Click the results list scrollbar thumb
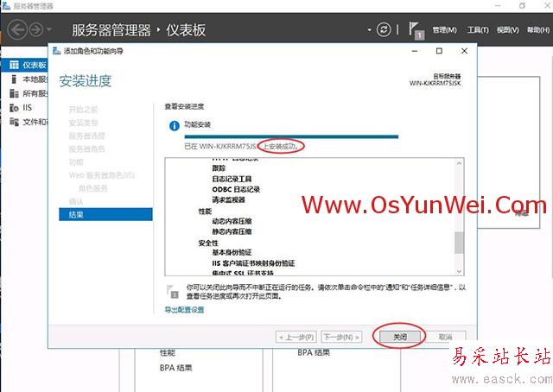Viewport: 553px width, 392px height. pos(459,243)
